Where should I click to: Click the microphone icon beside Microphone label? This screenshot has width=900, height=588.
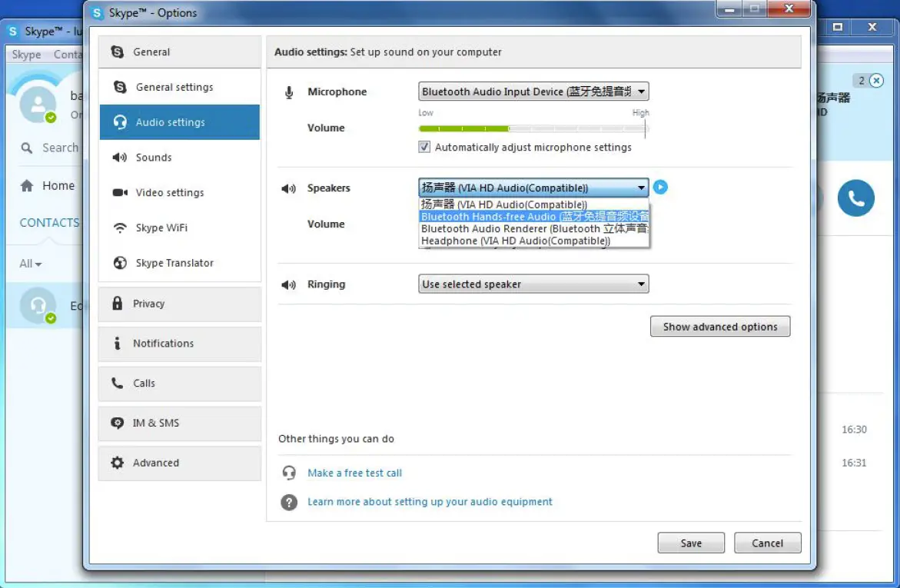(x=289, y=92)
